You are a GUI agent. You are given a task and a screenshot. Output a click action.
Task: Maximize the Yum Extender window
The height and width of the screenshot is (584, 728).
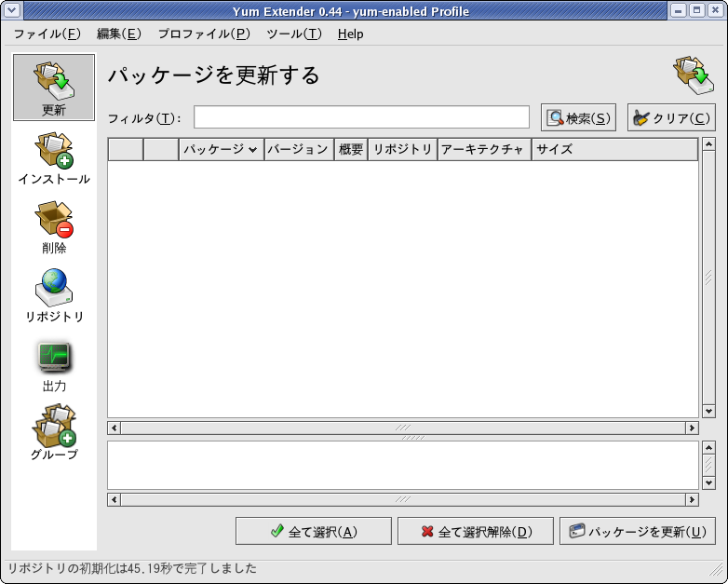(697, 10)
